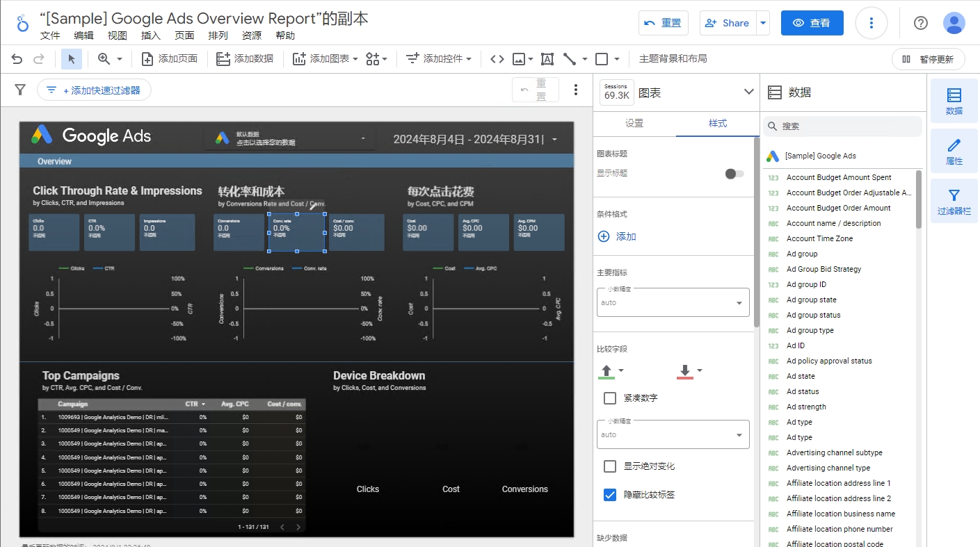Image resolution: width=980 pixels, height=547 pixels.
Task: Open the more options menu beside 查看
Action: [x=871, y=23]
